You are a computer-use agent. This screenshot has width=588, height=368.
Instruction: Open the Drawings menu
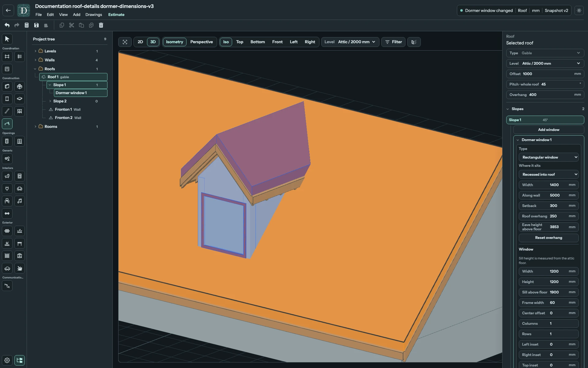pyautogui.click(x=94, y=15)
